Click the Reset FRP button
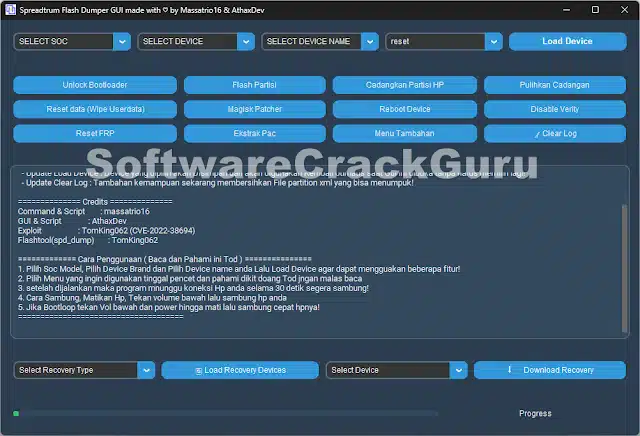640x436 pixels. click(95, 133)
